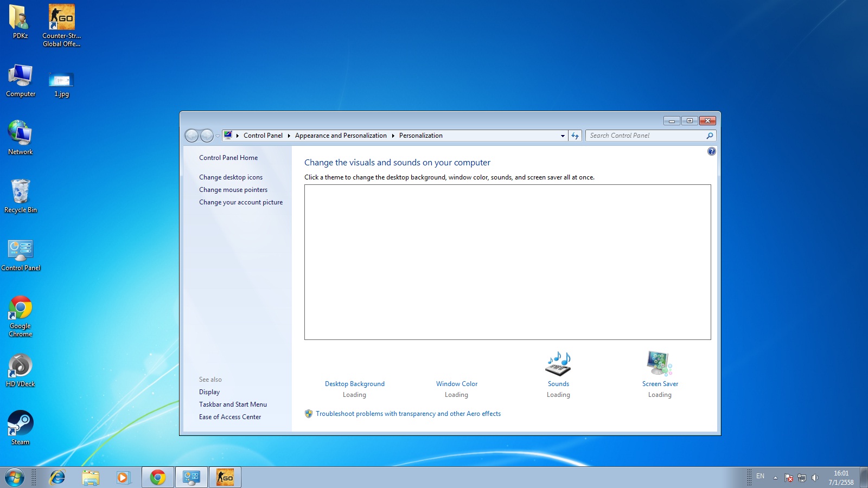
Task: Select the Network desktop icon
Action: [21, 138]
